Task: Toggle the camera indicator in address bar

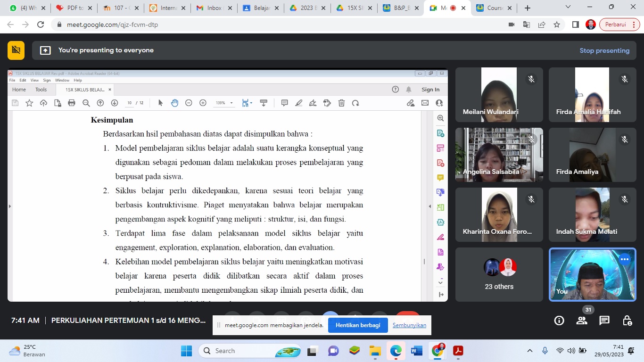Action: pos(512,25)
